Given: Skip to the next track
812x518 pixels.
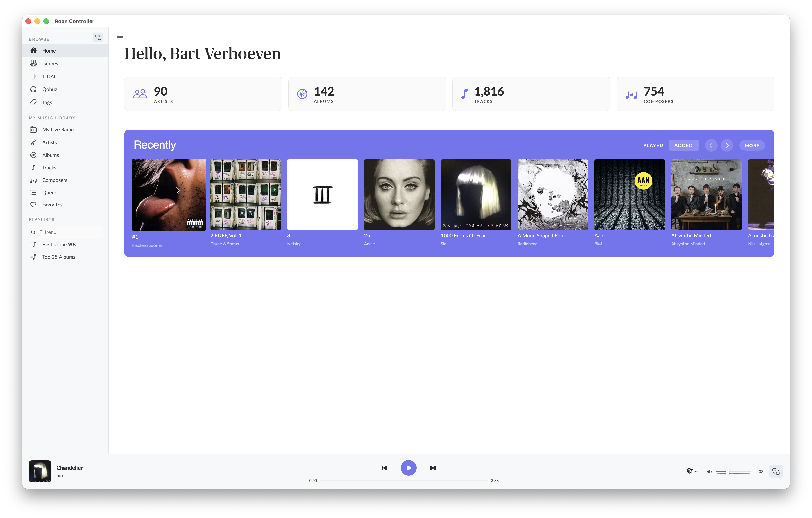Looking at the screenshot, I should tap(433, 468).
